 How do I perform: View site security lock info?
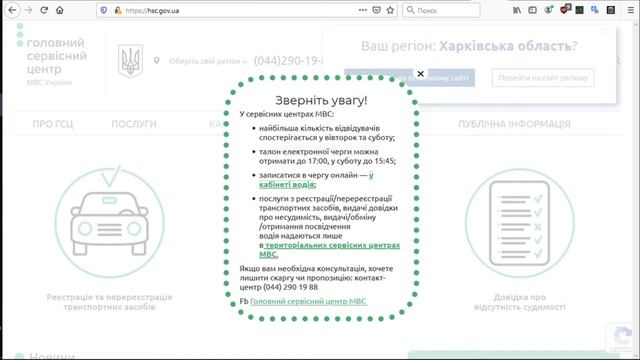point(118,10)
